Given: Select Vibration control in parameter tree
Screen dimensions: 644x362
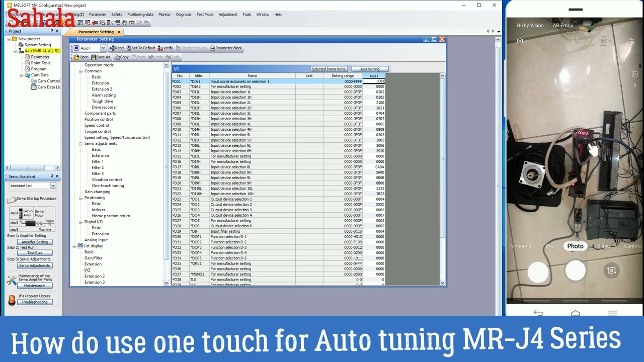Looking at the screenshot, I should pos(107,179).
